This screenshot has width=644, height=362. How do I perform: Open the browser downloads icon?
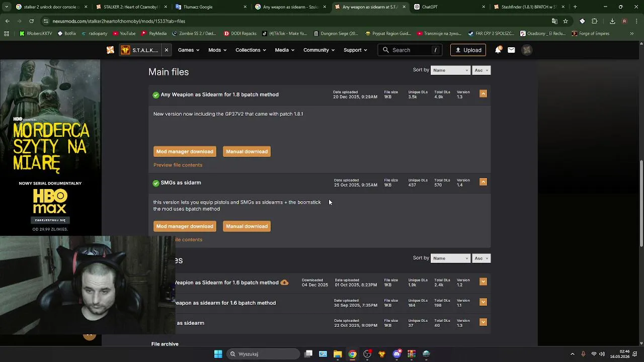tap(612, 21)
